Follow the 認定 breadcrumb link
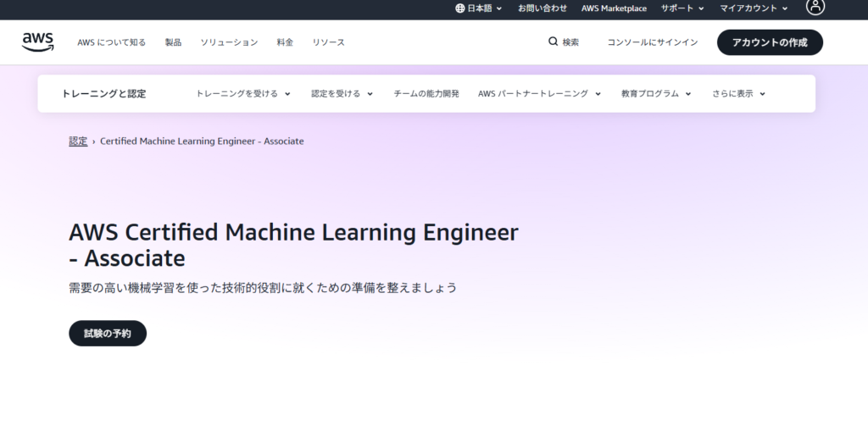The height and width of the screenshot is (437, 868). tap(78, 141)
